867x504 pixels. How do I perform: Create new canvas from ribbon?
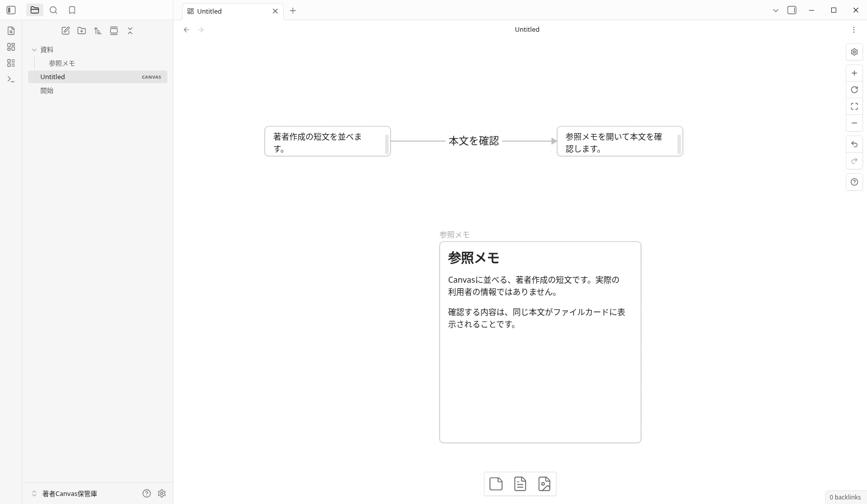tap(11, 47)
